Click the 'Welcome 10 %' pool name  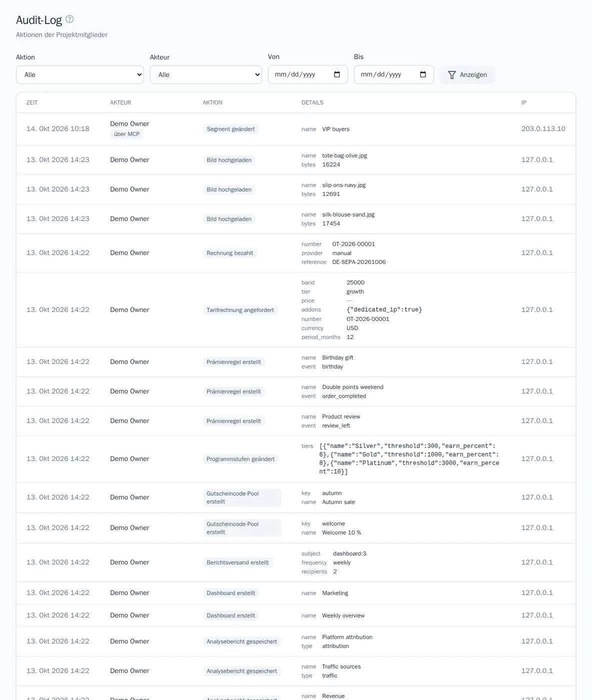pyautogui.click(x=341, y=532)
